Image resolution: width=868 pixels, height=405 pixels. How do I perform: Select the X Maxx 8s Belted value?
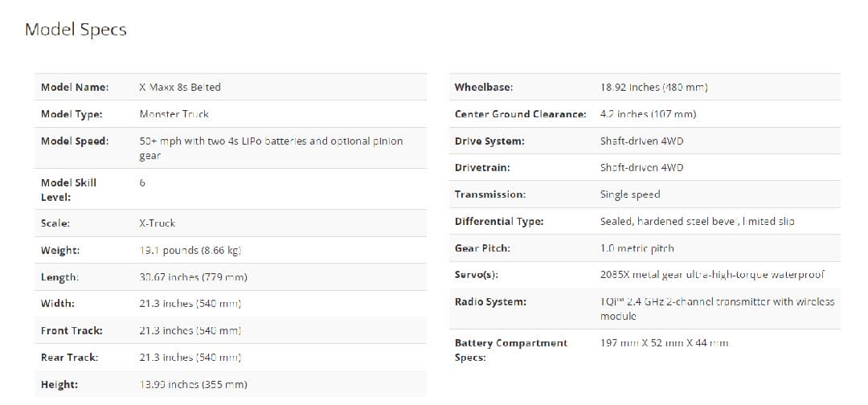point(180,87)
